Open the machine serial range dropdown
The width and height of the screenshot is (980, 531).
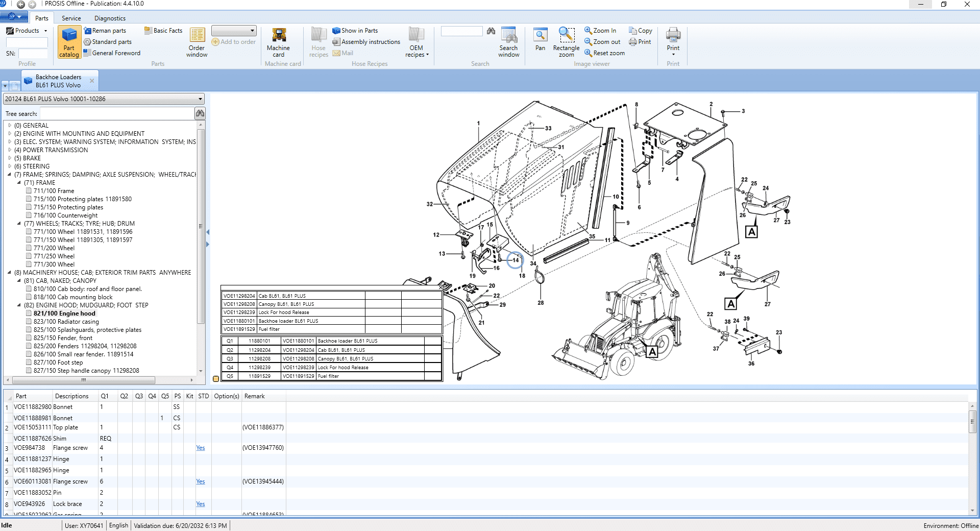[x=200, y=99]
